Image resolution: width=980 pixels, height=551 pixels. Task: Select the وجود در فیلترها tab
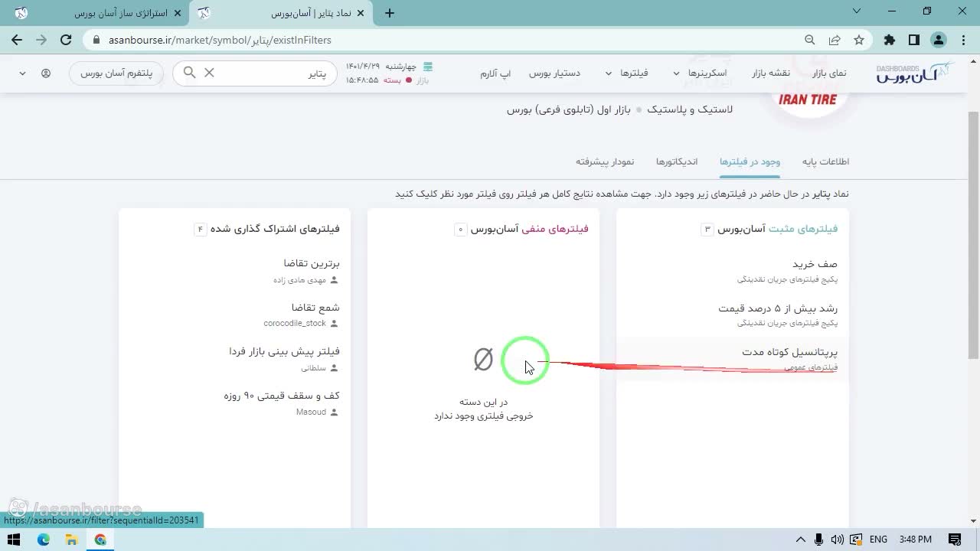tap(750, 161)
